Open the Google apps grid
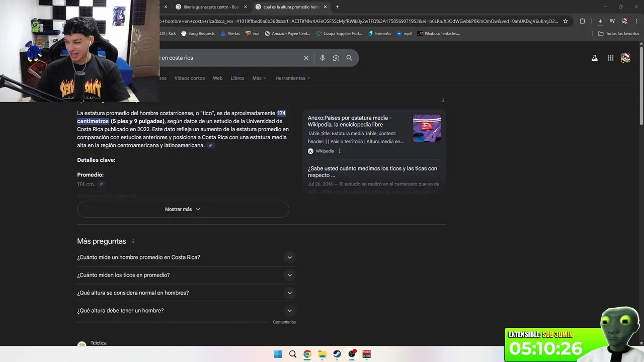This screenshot has width=644, height=362. pos(611,58)
